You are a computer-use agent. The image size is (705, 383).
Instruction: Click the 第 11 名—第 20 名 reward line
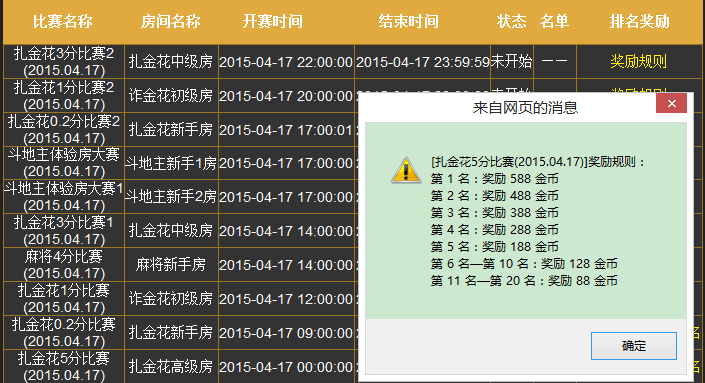524,281
